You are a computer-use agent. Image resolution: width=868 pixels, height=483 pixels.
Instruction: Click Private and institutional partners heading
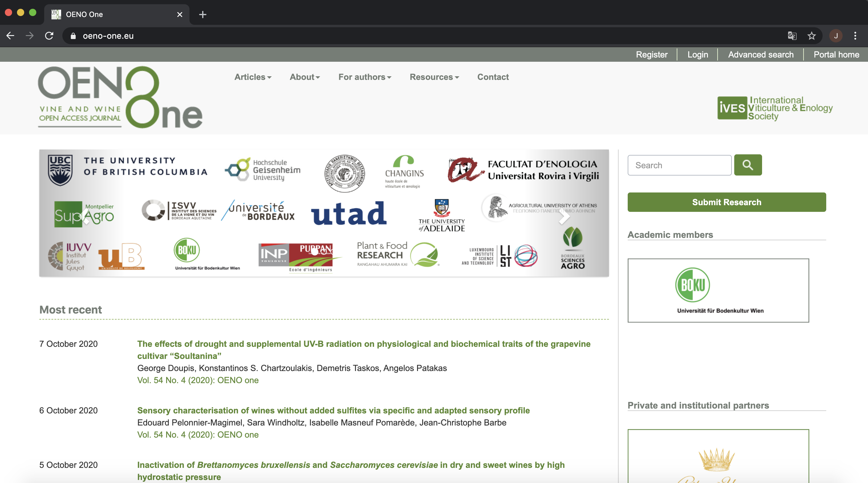(x=698, y=405)
